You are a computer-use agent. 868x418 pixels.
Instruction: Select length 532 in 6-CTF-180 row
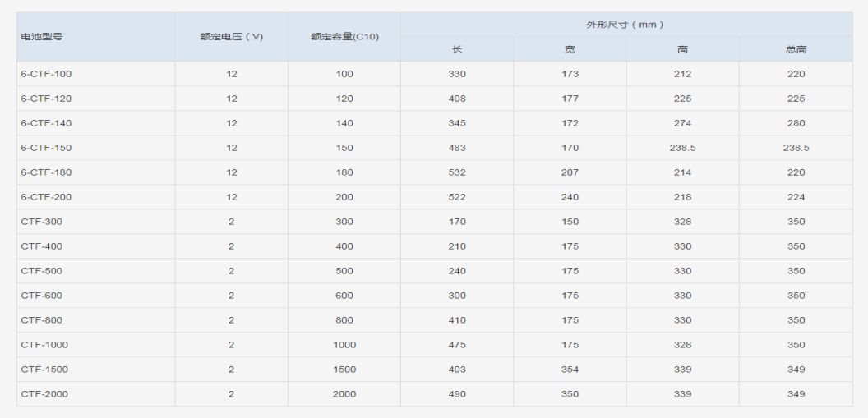[x=457, y=172]
